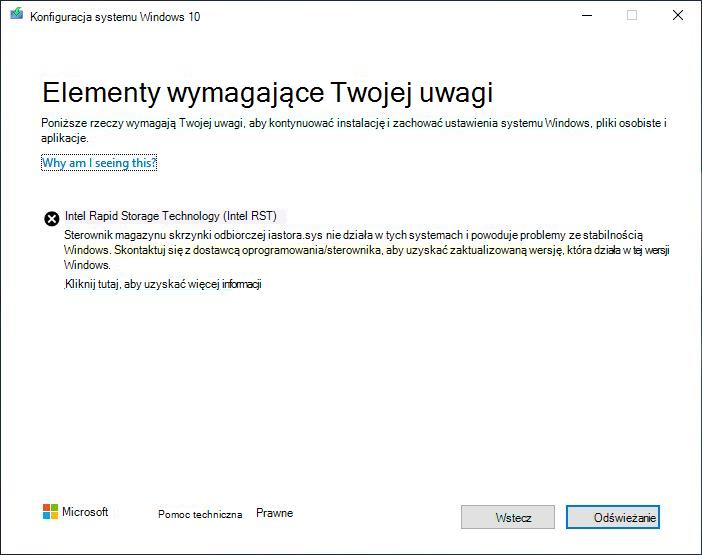This screenshot has height=555, width=702.
Task: Click the paragraph starting "Poniższe rzeczy wymagają"
Action: (x=354, y=130)
